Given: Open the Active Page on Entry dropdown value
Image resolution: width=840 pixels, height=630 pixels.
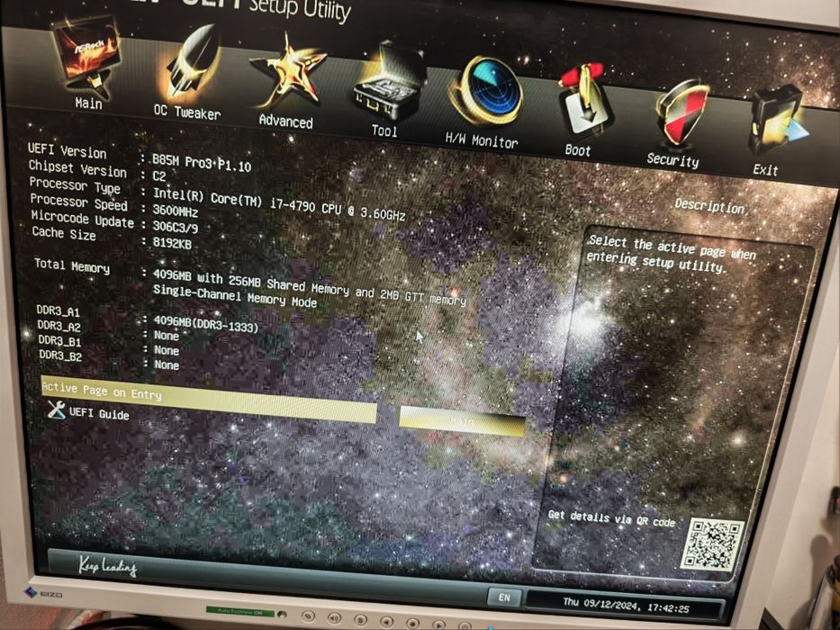Looking at the screenshot, I should point(462,421).
